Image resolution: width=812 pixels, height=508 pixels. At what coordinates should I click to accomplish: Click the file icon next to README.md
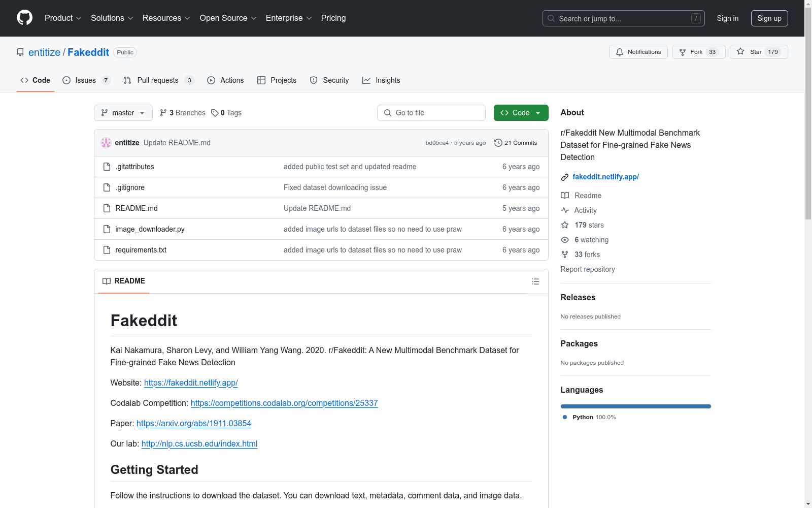pyautogui.click(x=107, y=208)
